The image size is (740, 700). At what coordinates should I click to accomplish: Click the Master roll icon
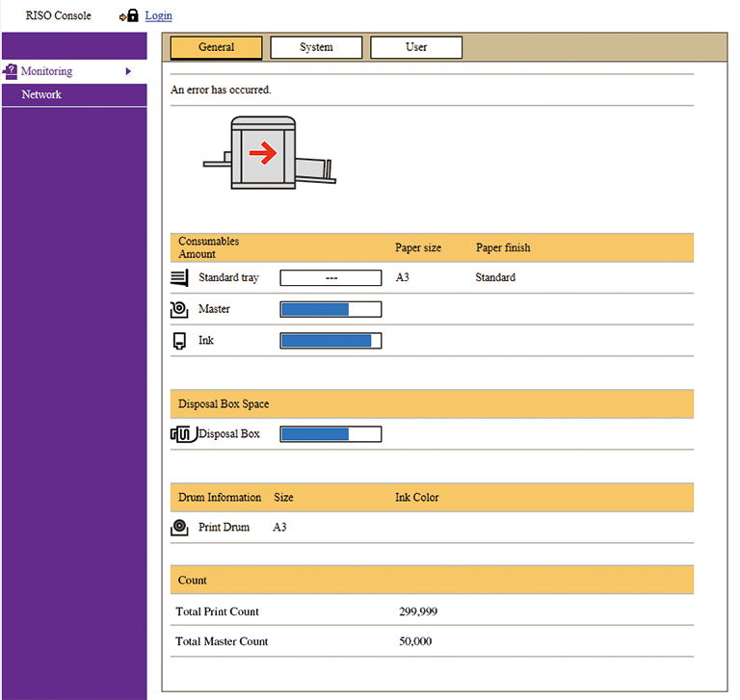[179, 309]
